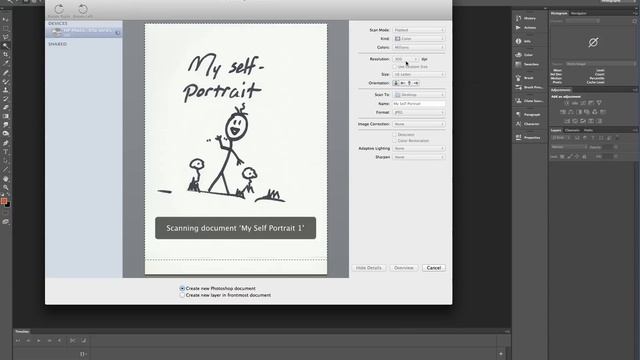
Task: Choose the last Orientation button
Action: point(416,83)
